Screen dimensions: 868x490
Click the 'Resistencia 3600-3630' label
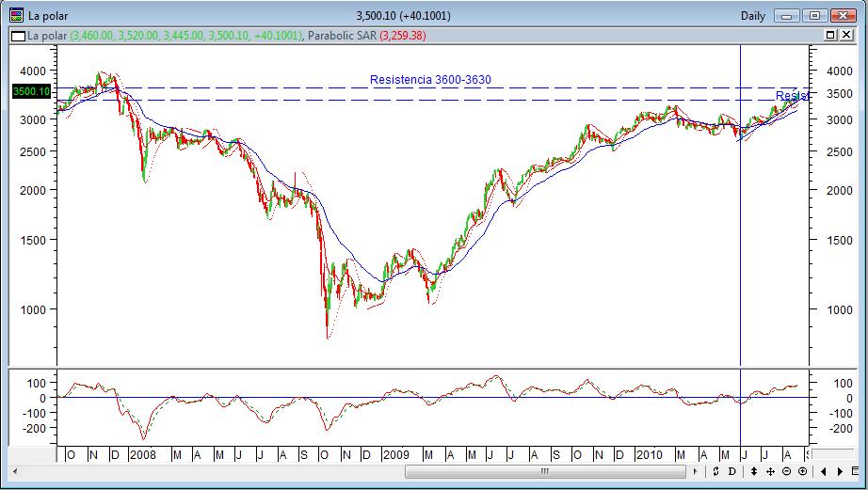[430, 80]
